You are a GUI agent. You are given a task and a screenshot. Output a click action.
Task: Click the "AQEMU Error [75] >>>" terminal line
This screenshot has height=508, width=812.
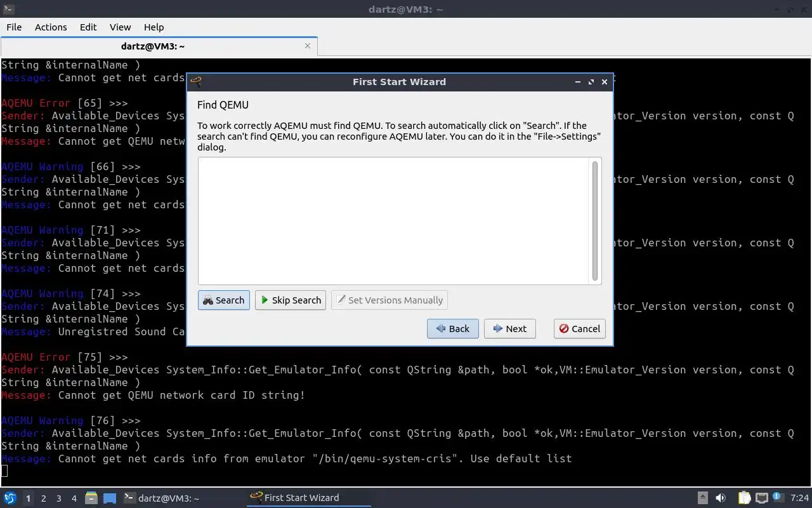(x=65, y=357)
